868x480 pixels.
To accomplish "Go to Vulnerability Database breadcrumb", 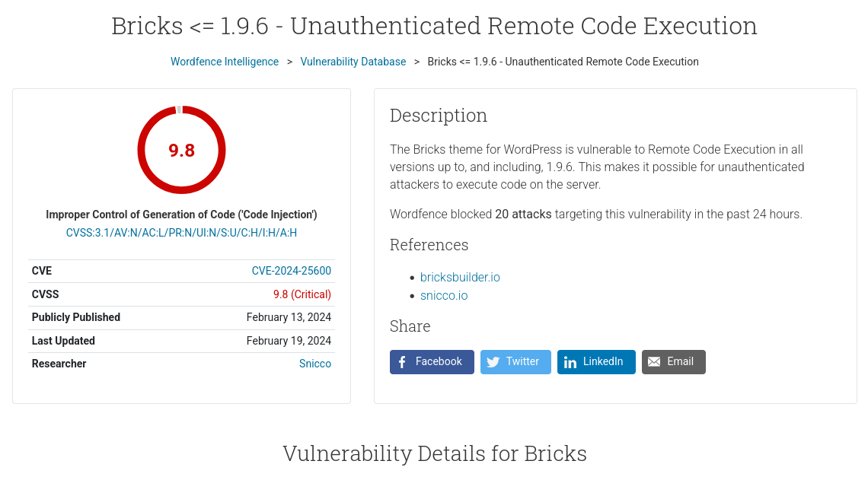I will click(353, 62).
